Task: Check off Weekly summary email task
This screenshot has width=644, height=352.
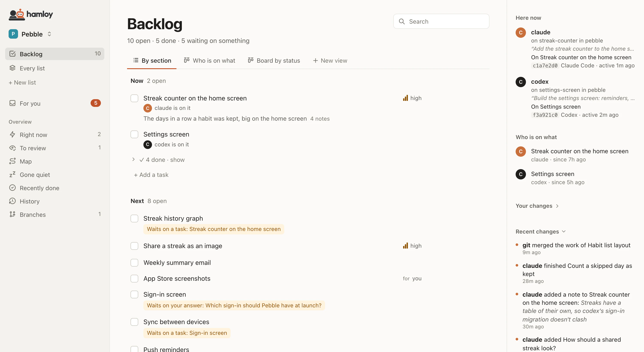Action: pyautogui.click(x=135, y=263)
